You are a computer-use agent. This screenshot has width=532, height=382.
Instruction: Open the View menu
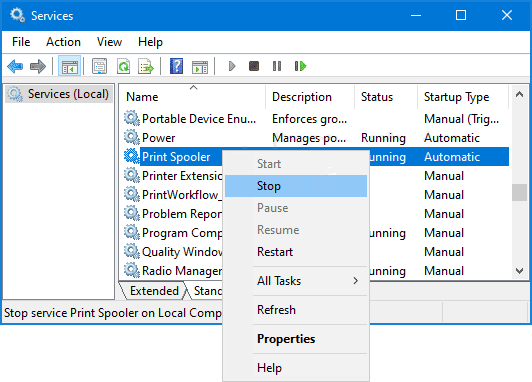pos(109,42)
